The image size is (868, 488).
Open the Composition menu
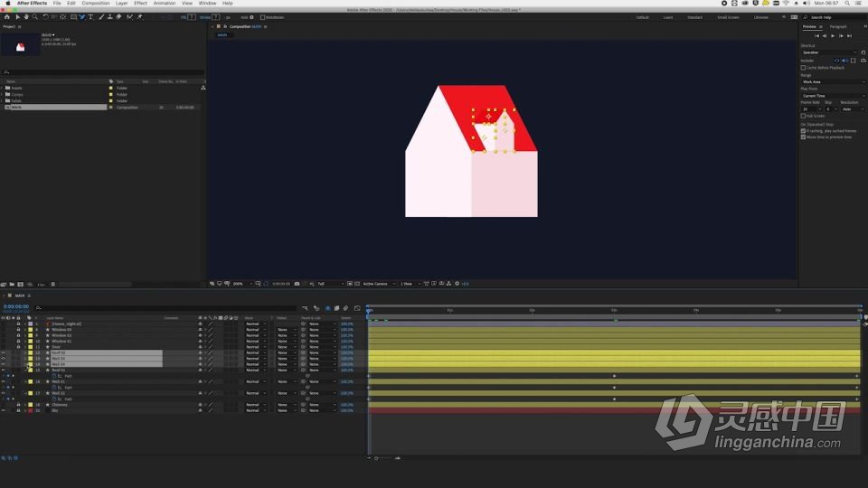coord(96,4)
